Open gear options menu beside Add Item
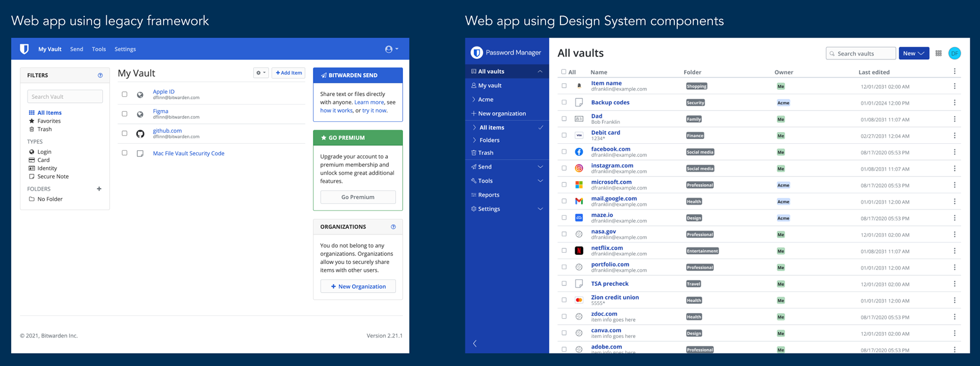 click(261, 73)
